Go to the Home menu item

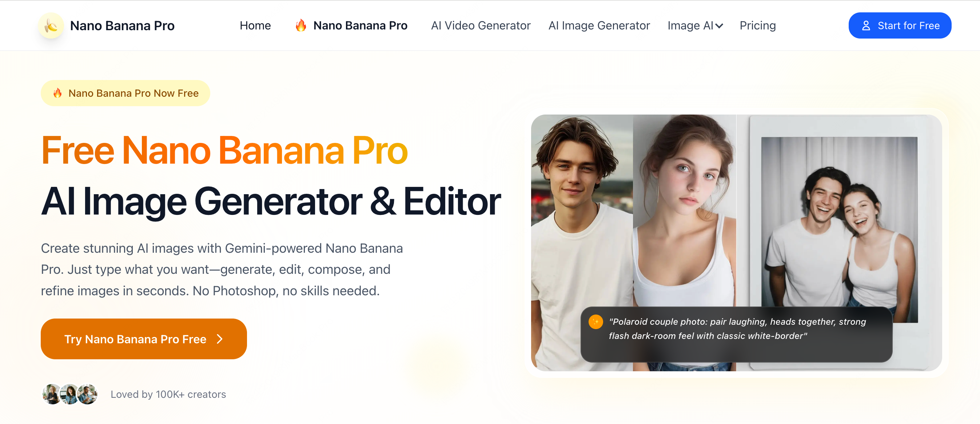(x=255, y=25)
